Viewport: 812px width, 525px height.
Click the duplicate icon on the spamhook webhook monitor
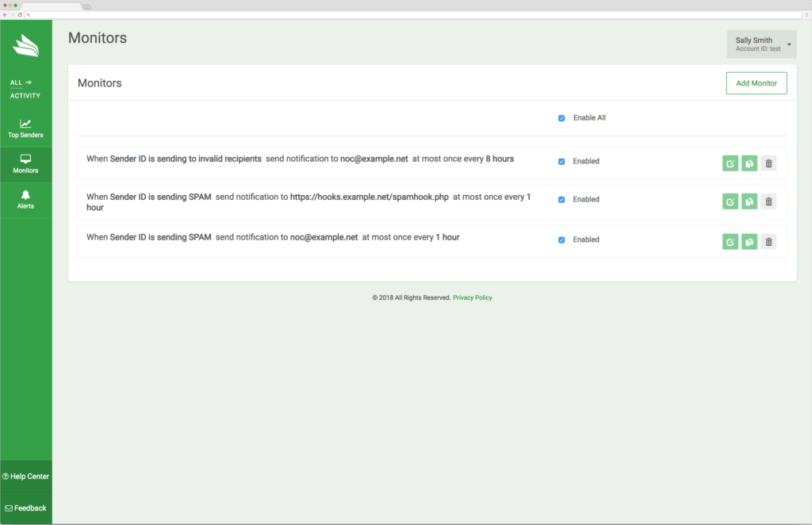pyautogui.click(x=749, y=201)
